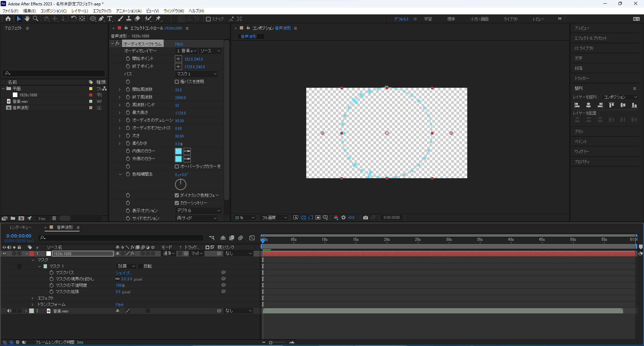The image size is (644, 346).
Task: Open the path Mask 1 dropdown
Action: pos(197,74)
